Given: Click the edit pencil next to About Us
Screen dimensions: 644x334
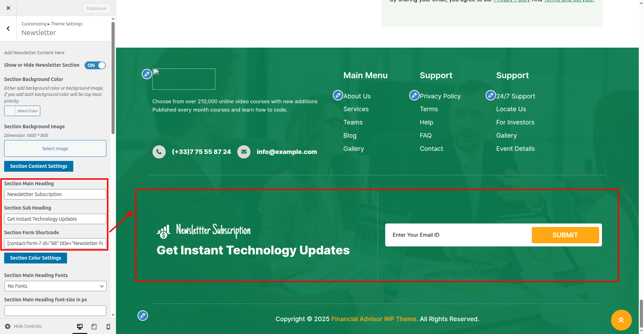Looking at the screenshot, I should coord(338,95).
